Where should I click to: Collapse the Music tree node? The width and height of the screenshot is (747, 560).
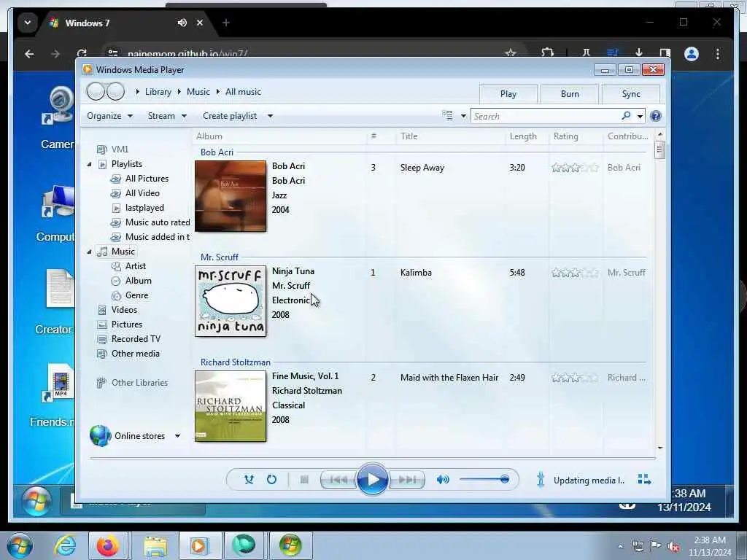coord(89,252)
